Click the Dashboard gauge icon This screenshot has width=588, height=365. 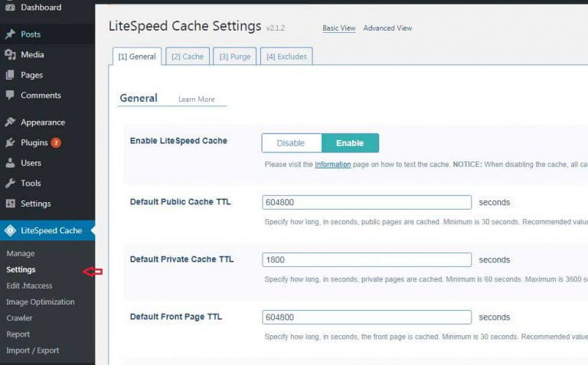point(10,8)
